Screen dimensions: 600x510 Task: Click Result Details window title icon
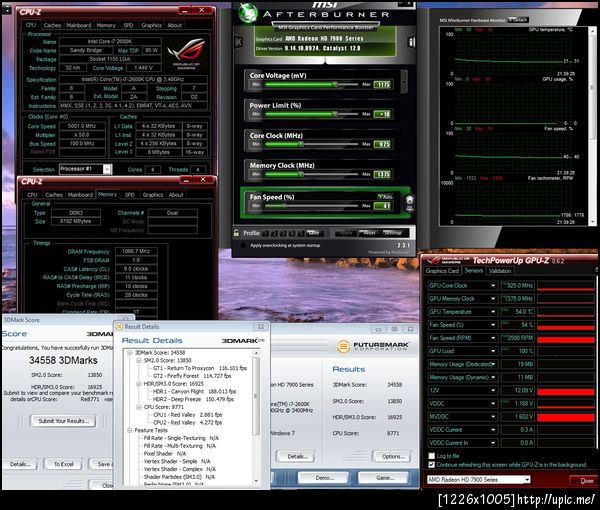[119, 326]
